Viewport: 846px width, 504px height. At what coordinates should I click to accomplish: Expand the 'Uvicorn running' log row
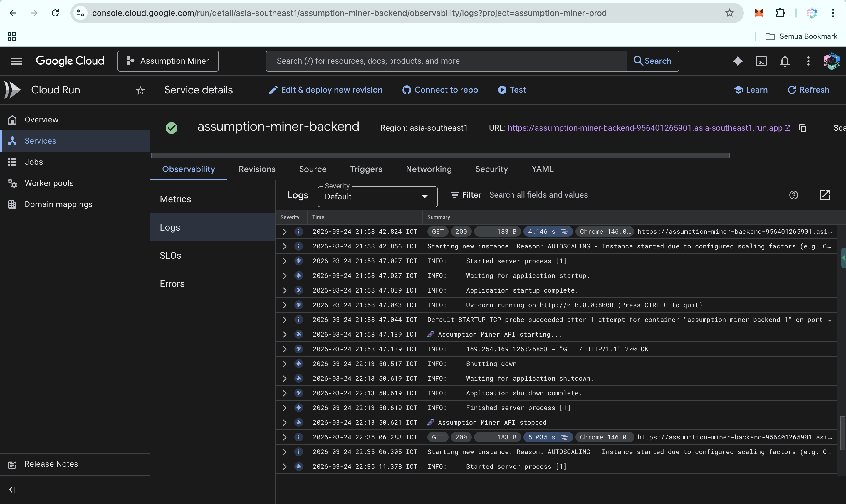tap(285, 305)
